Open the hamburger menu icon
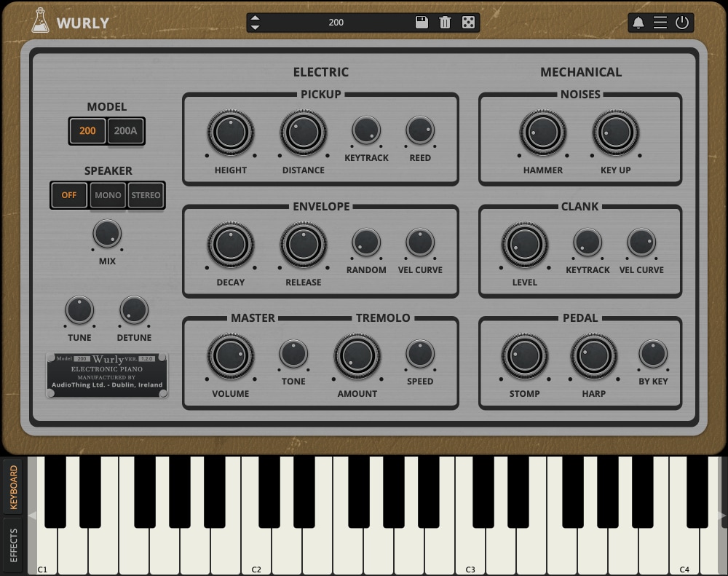Screen dimensions: 728x576 point(660,23)
